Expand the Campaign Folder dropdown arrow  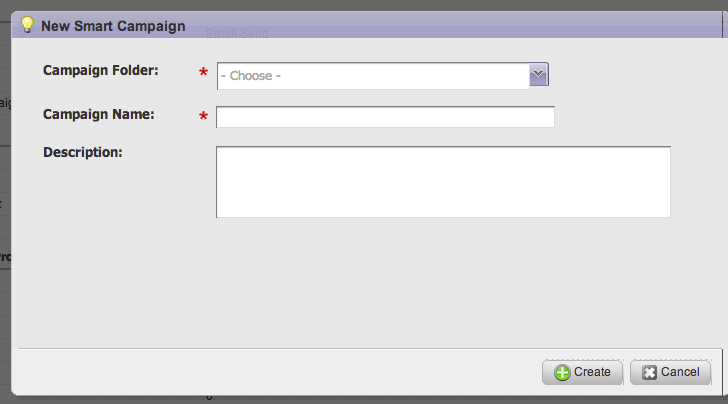[539, 75]
